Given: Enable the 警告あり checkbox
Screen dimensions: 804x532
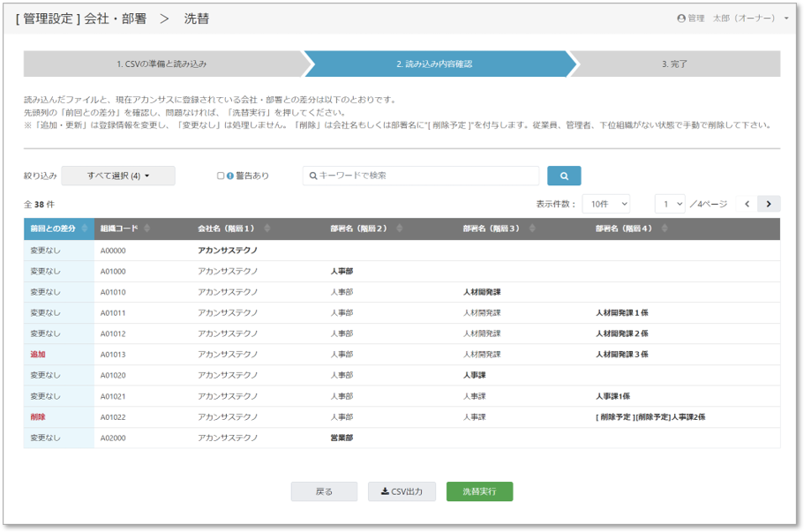Looking at the screenshot, I should pos(221,176).
